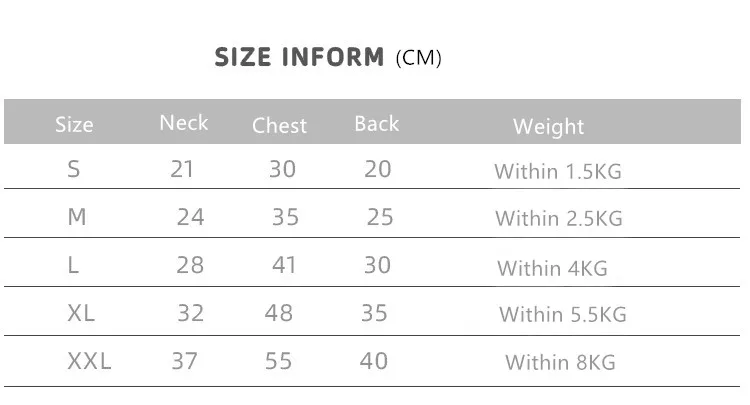Select the M size row label
Viewport: 750px width, 405px height.
point(77,217)
